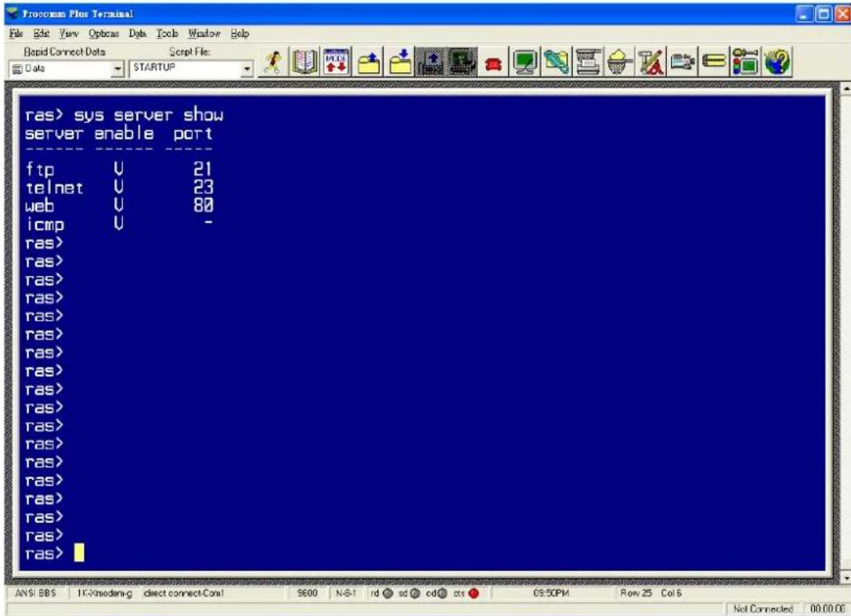Click the 9600 baud rate status entry
The width and height of the screenshot is (851, 616).
tap(307, 593)
